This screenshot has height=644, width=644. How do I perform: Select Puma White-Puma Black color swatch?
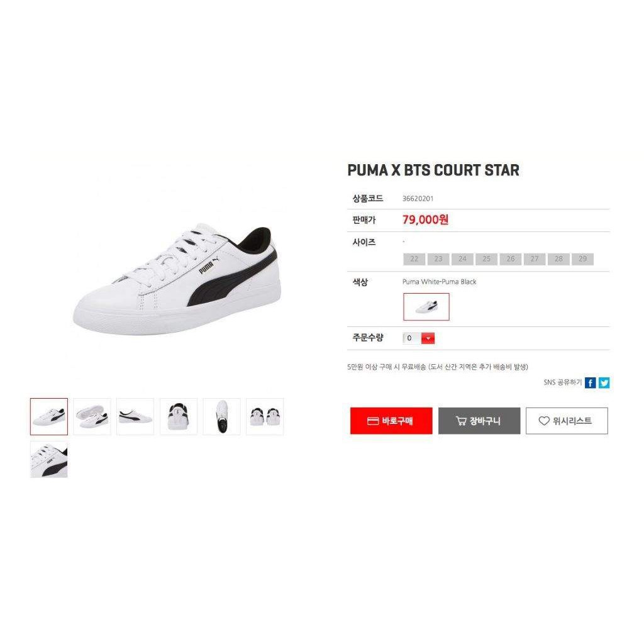[x=426, y=307]
